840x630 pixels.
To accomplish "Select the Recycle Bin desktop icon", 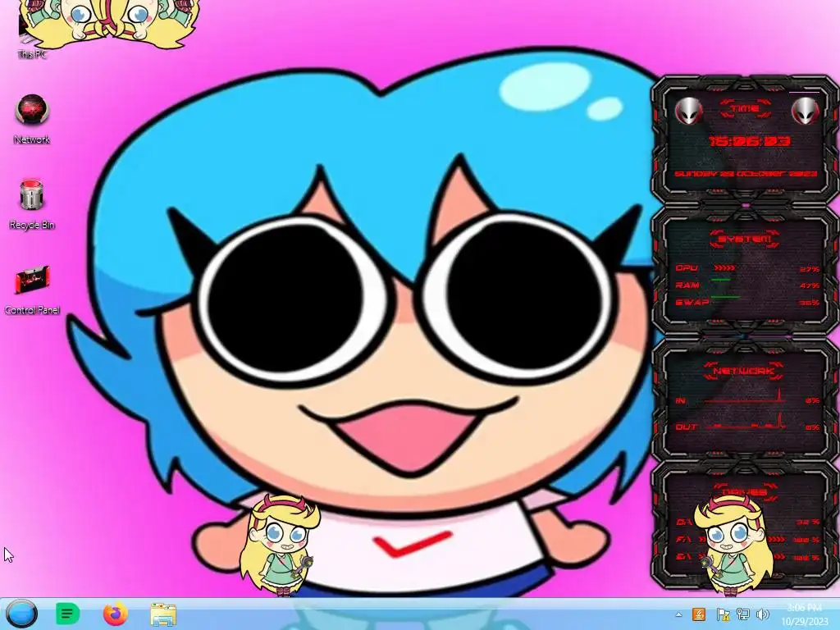I will tap(32, 203).
